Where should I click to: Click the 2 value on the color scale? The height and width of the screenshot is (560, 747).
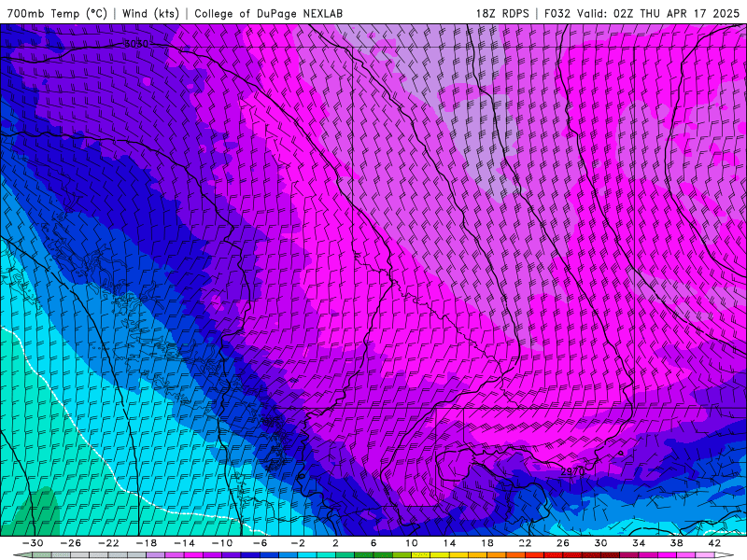(x=335, y=543)
